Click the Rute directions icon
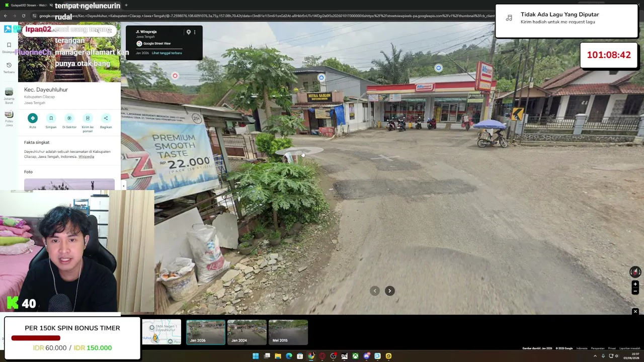 33,118
